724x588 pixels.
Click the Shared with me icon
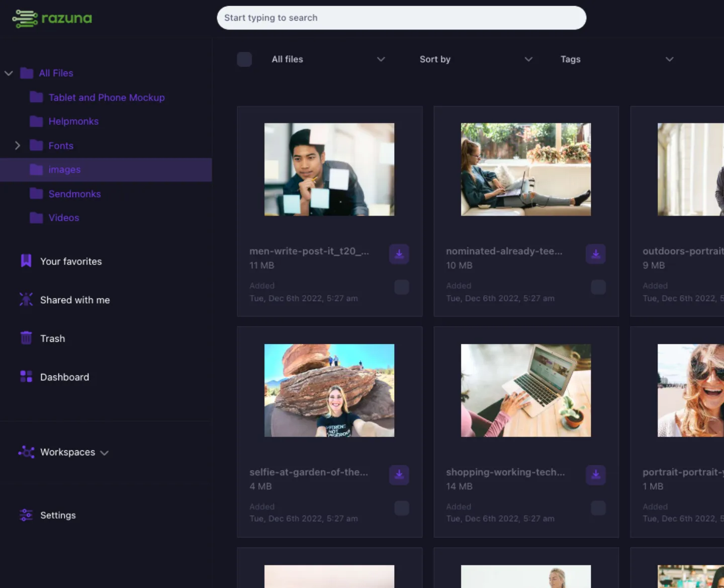click(26, 300)
